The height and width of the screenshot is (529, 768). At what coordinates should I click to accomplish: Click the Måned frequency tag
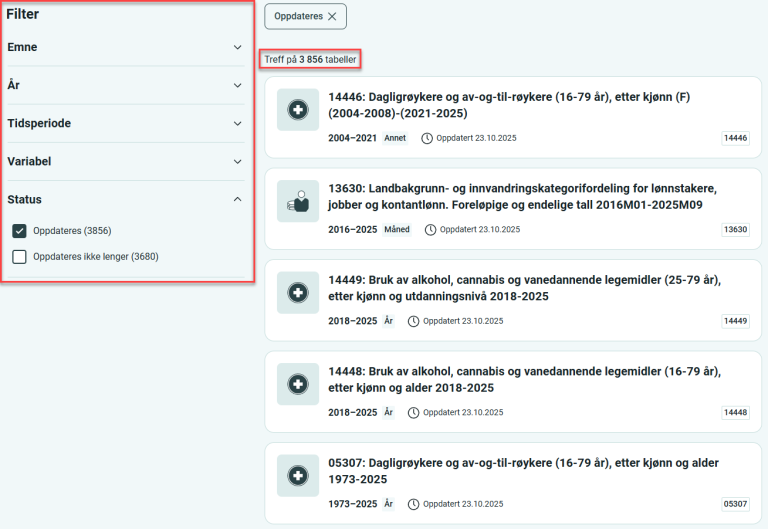[x=397, y=229]
